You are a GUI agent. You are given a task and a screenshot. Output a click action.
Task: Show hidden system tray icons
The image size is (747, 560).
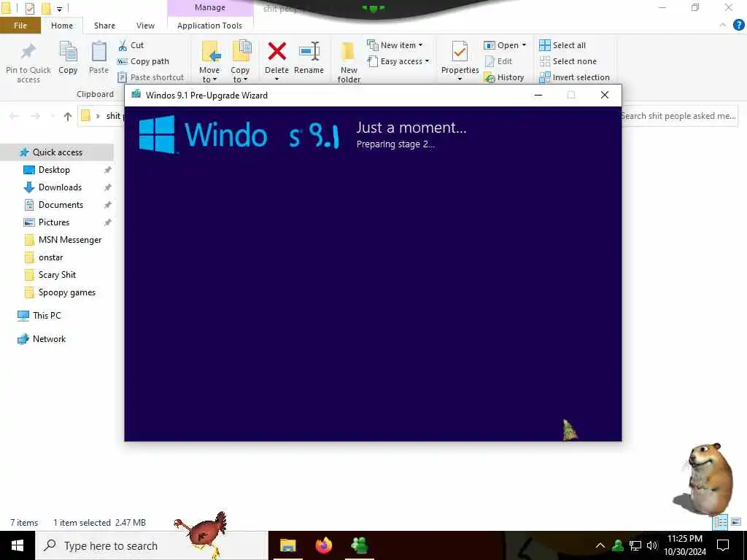point(600,545)
